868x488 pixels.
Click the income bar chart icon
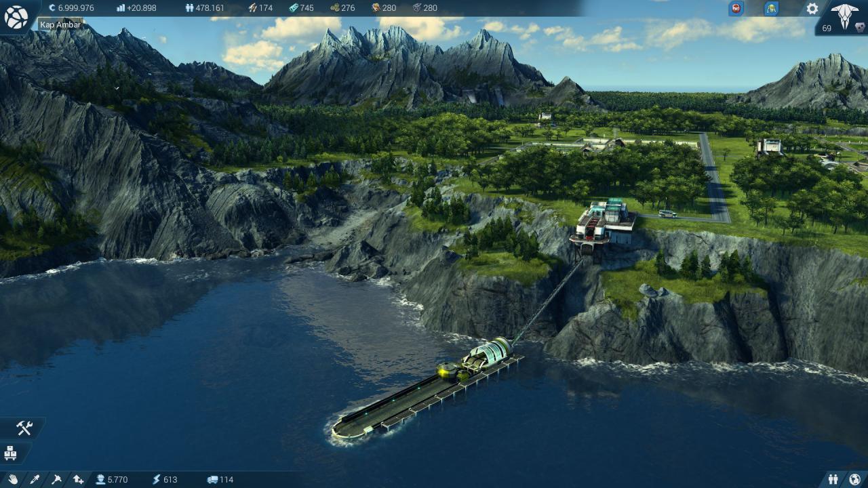coord(121,8)
